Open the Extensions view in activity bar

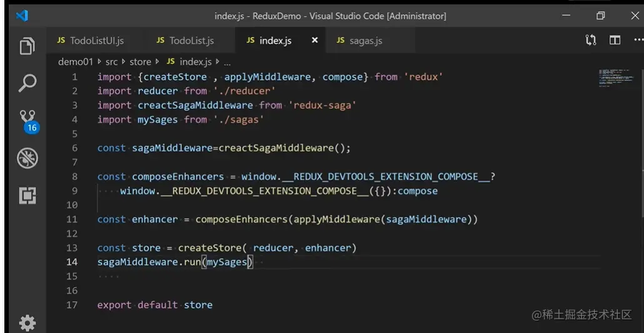coord(28,196)
